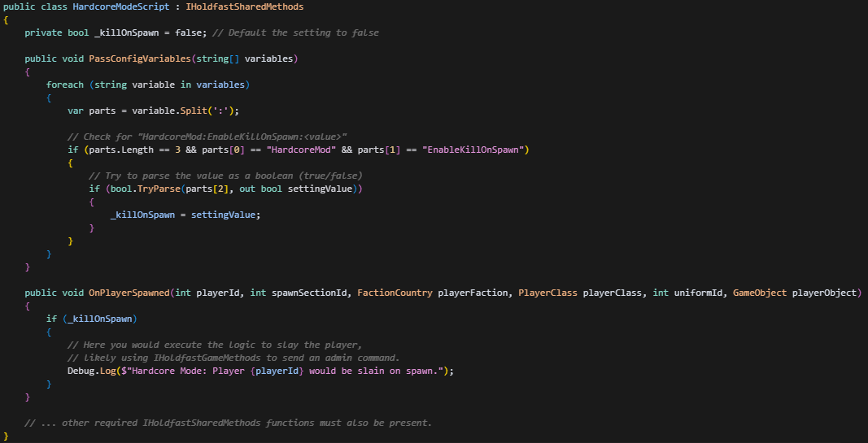This screenshot has width=868, height=443.
Task: Click the "EnableKillOnSpawn" string literal
Action: pyautogui.click(x=475, y=150)
